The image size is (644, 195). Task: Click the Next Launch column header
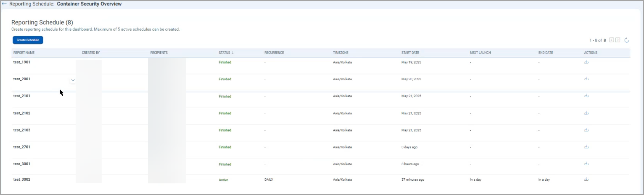tap(480, 53)
